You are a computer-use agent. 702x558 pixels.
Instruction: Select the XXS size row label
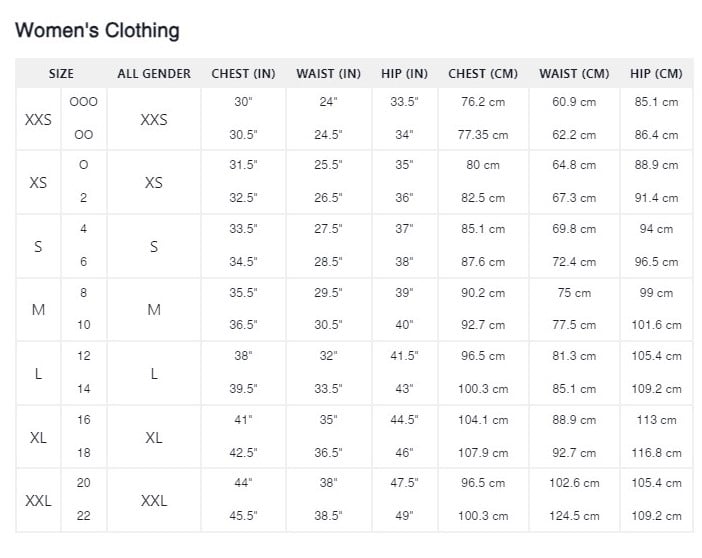click(x=38, y=120)
